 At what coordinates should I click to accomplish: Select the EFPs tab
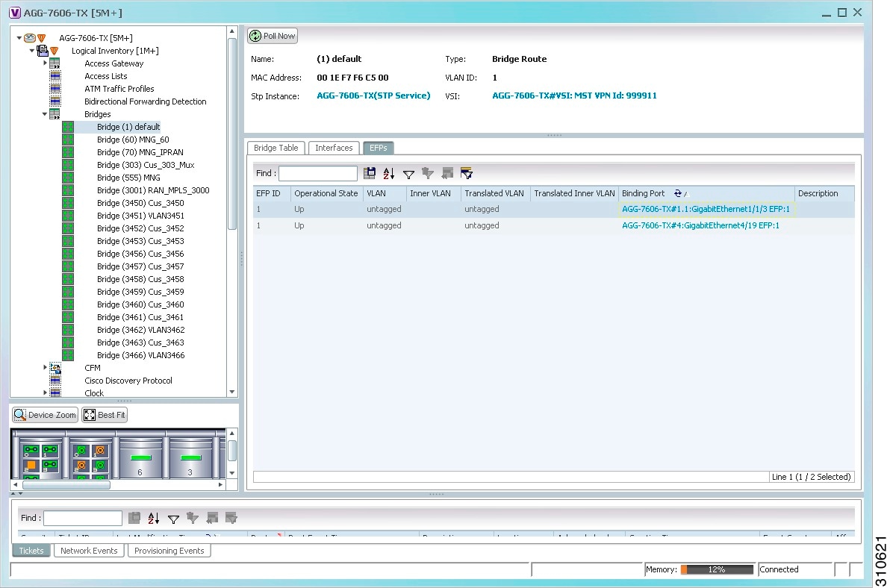378,148
